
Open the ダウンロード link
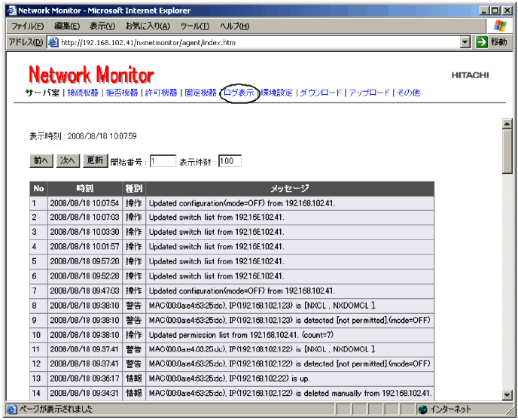(321, 93)
